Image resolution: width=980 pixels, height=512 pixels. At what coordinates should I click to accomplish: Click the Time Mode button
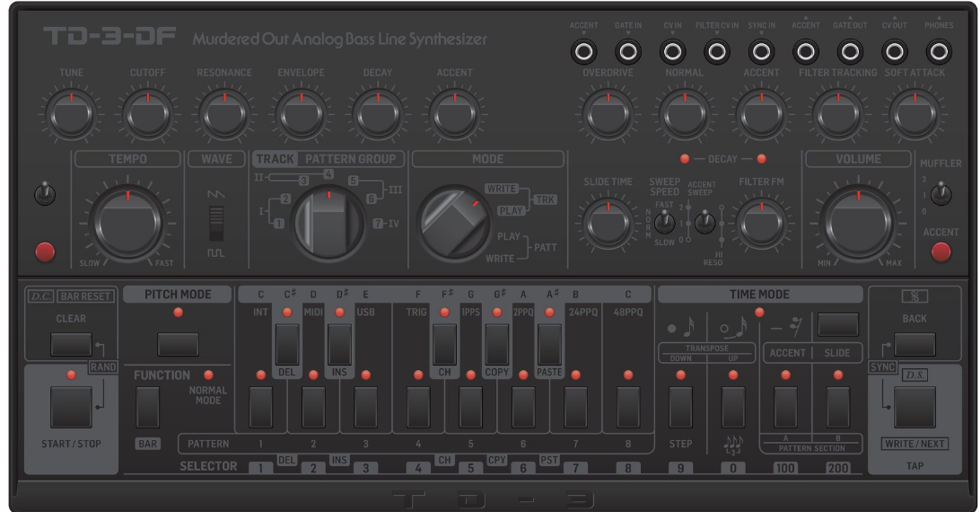coord(838,324)
